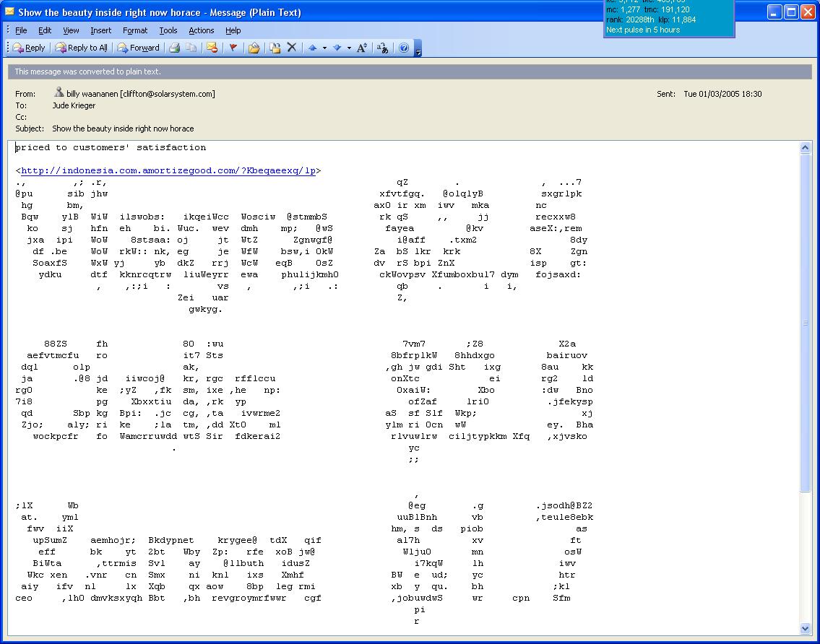The image size is (820, 644).
Task: Click the Reply button
Action: pos(29,48)
